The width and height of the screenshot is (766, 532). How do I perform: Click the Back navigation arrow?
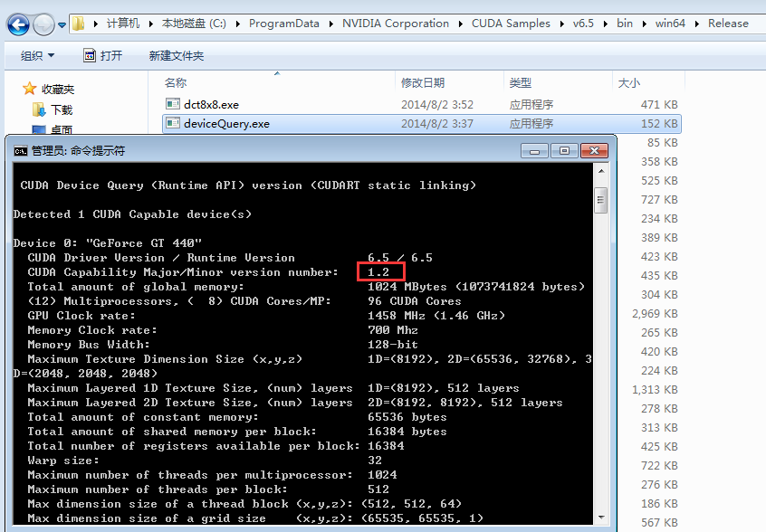point(19,24)
